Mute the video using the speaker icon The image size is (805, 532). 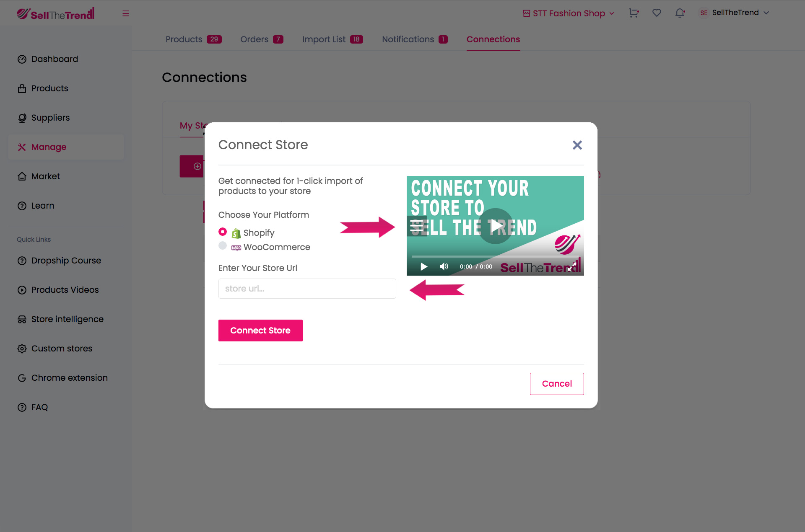[444, 267]
